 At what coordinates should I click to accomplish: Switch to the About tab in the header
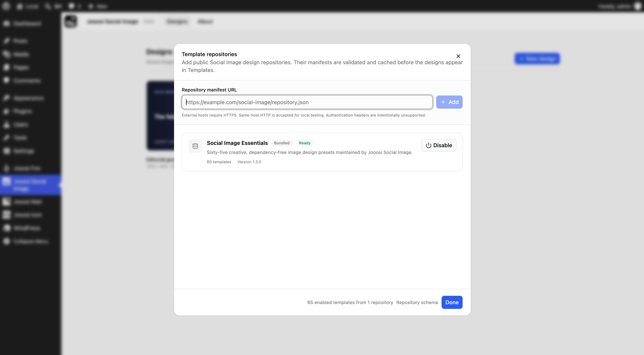205,21
